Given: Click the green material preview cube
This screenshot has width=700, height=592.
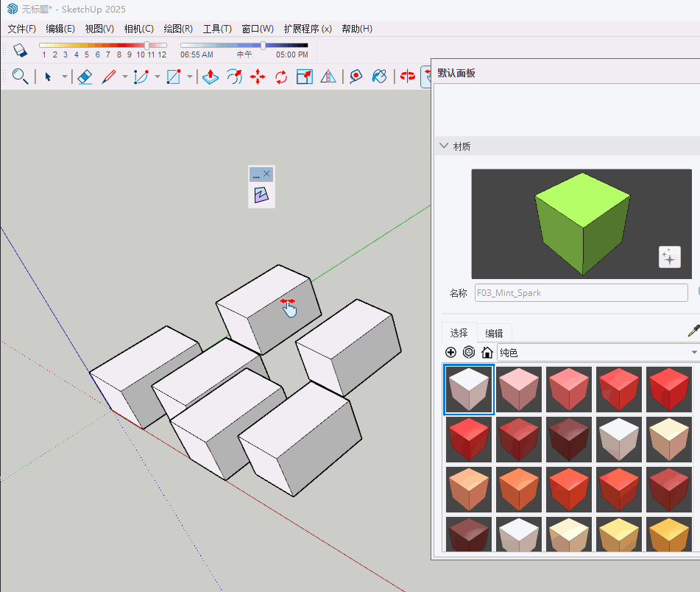Looking at the screenshot, I should (x=582, y=224).
